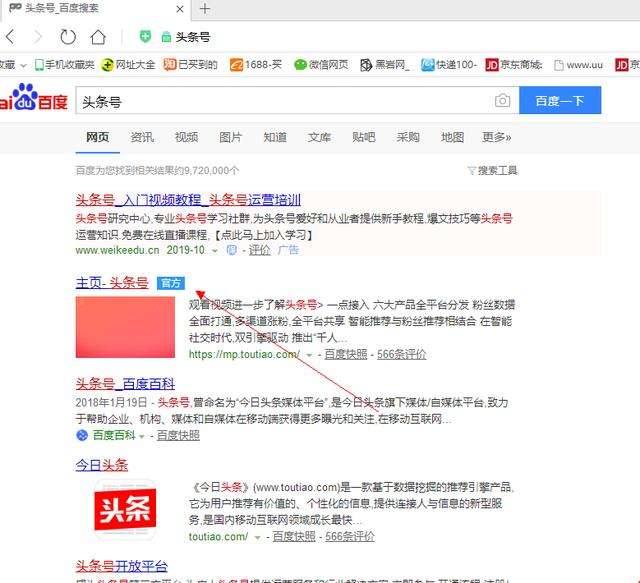Click the 广告 label on first result
640x583 pixels.
point(288,250)
